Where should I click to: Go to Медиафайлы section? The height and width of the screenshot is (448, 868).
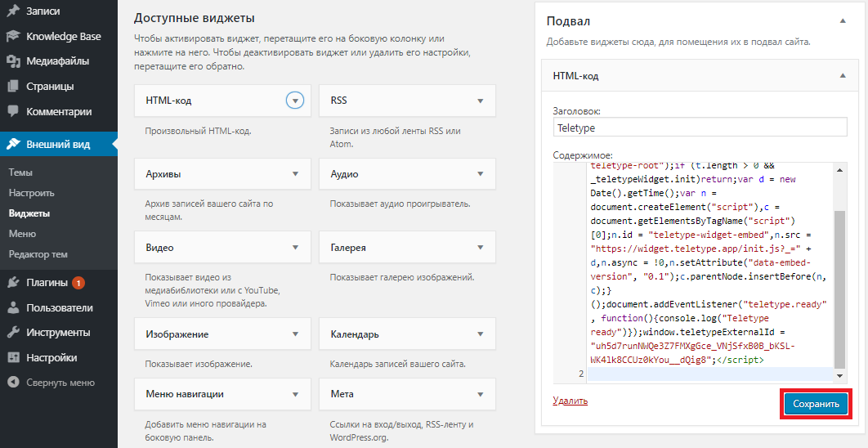[59, 61]
